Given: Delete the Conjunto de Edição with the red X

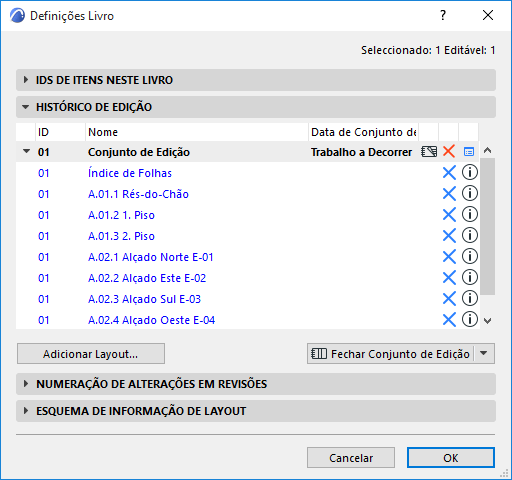Looking at the screenshot, I should [449, 151].
